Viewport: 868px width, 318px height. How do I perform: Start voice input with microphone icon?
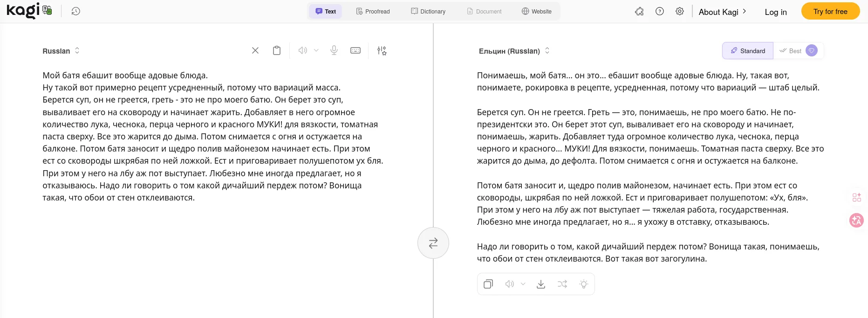tap(334, 50)
